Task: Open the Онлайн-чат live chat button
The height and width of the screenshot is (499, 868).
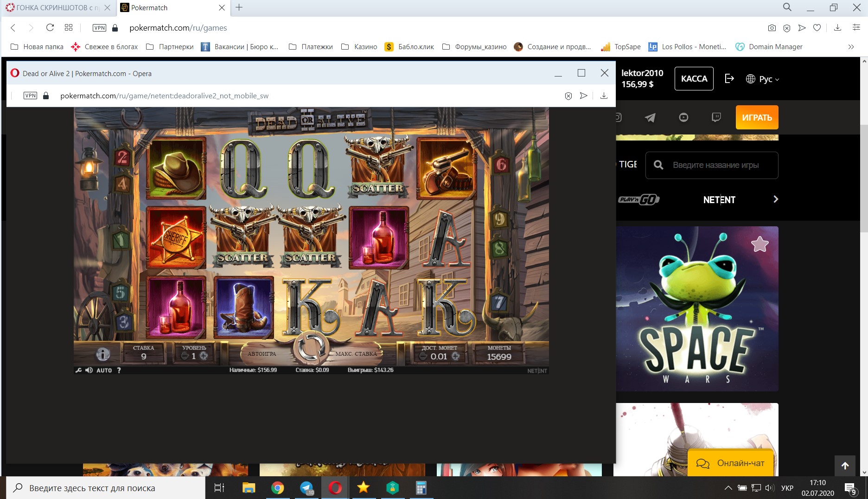Action: tap(731, 463)
